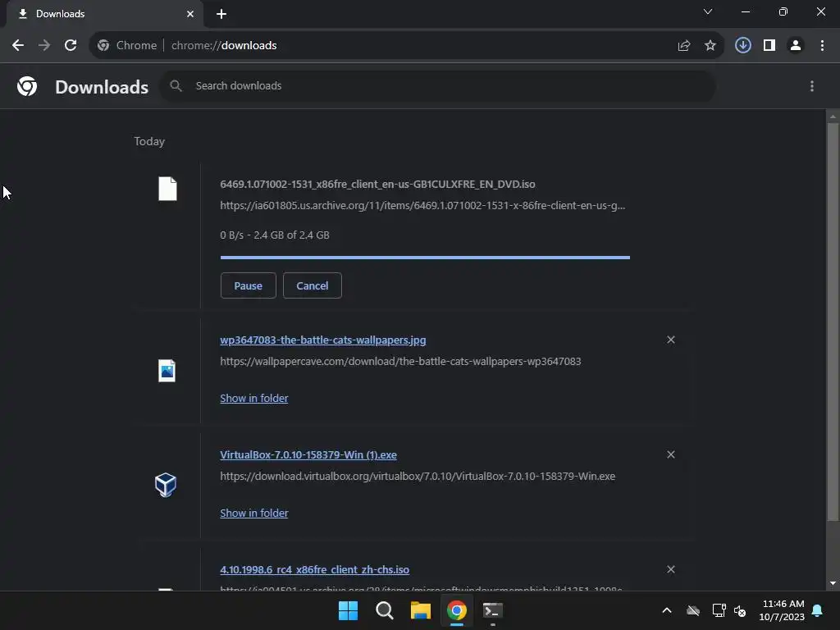Click the network status tray icon

coord(719,610)
